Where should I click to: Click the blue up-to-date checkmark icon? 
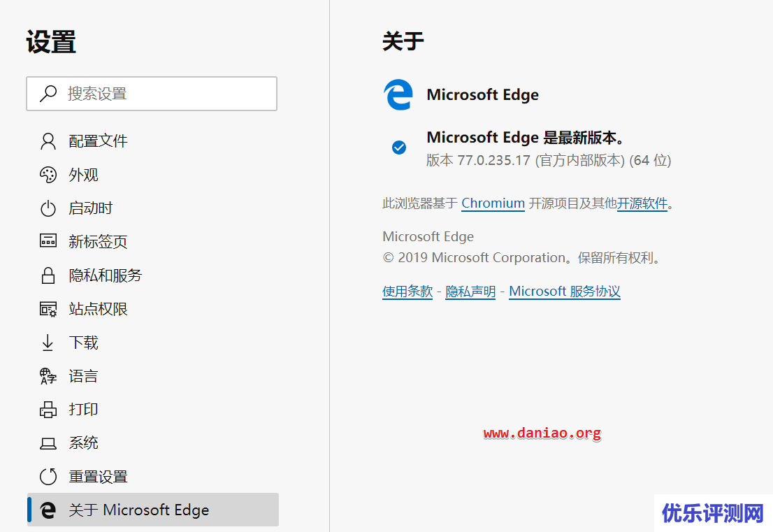click(x=399, y=148)
